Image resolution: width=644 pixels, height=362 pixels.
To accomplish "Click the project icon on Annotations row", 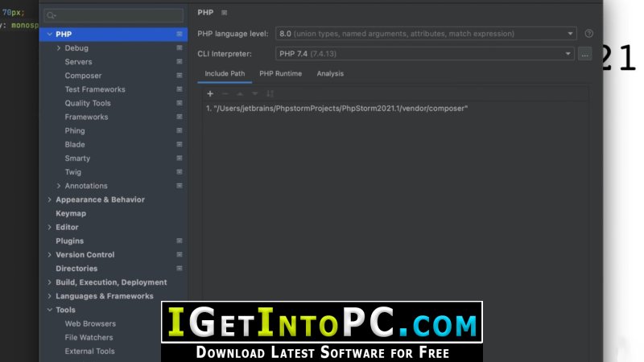I will (180, 186).
